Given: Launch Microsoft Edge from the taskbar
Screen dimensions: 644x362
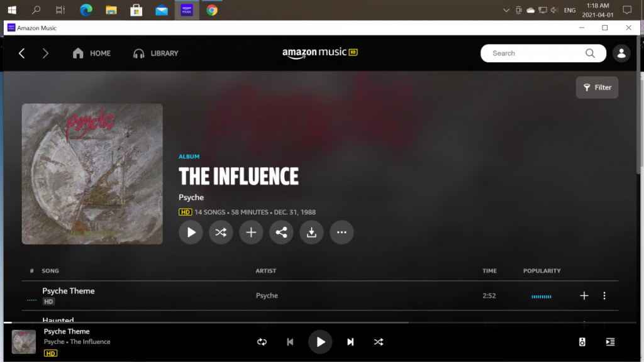Looking at the screenshot, I should pos(86,10).
